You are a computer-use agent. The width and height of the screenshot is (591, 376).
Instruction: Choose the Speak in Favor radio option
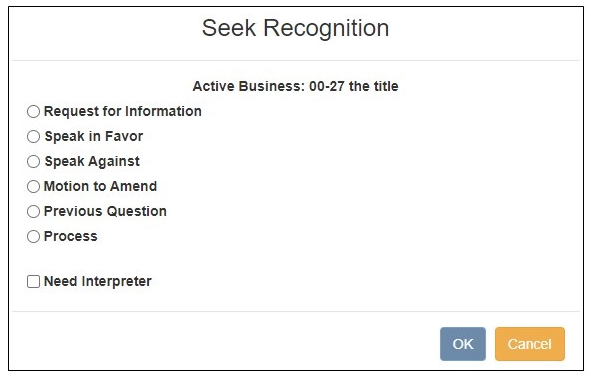(33, 136)
